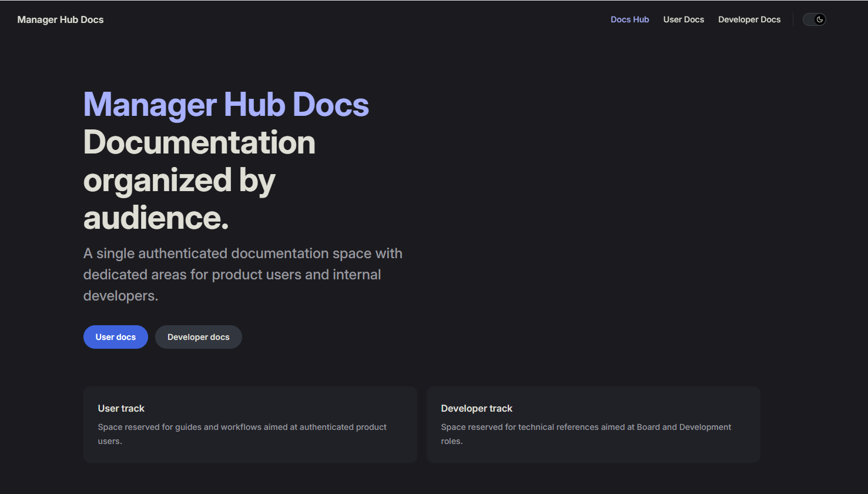The image size is (868, 494).
Task: Click the Manager Hub Docs logo
Action: click(60, 19)
